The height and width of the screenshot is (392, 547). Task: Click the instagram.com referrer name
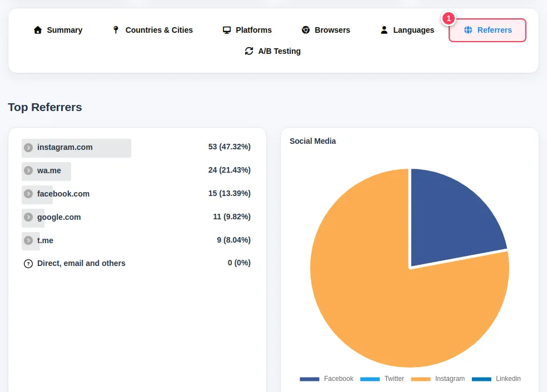[65, 147]
